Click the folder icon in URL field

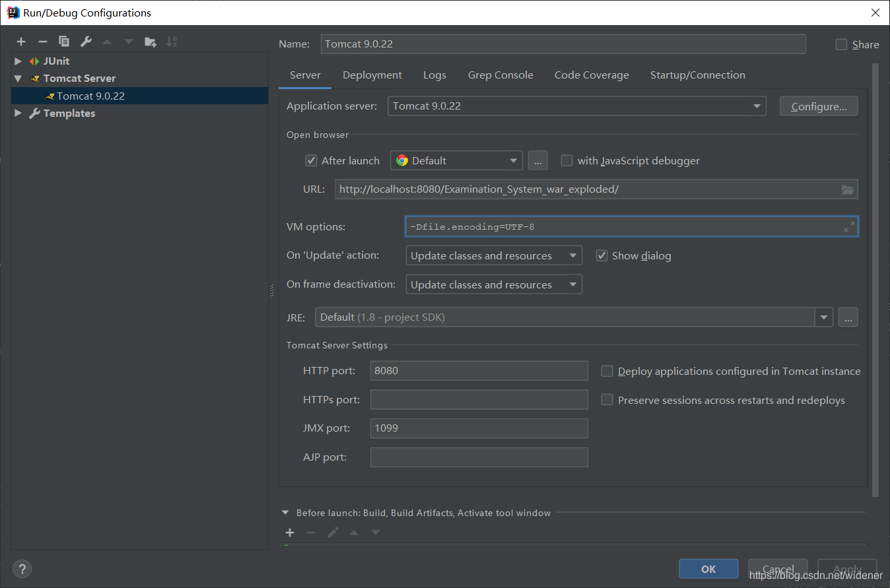point(848,189)
